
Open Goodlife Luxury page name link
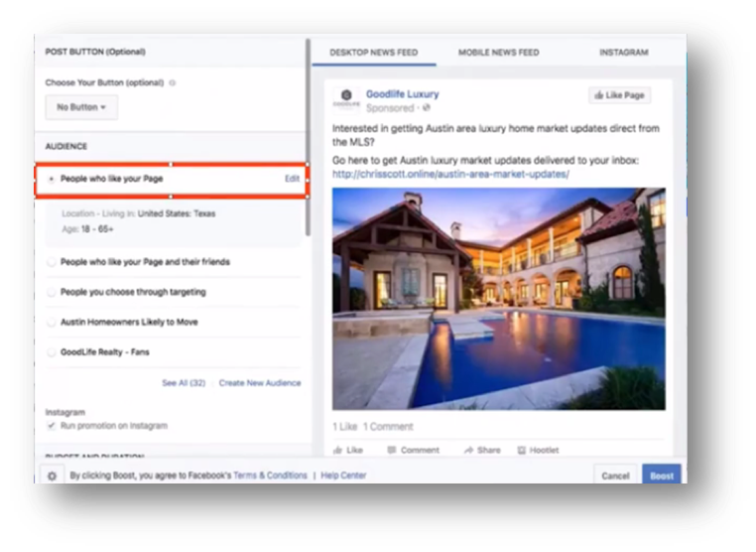[x=402, y=94]
